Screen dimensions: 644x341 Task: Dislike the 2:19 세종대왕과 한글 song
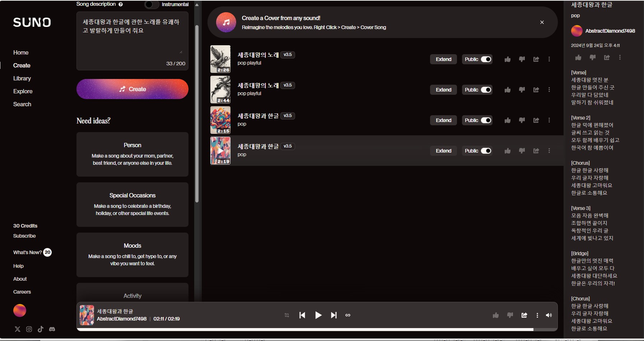coord(522,151)
